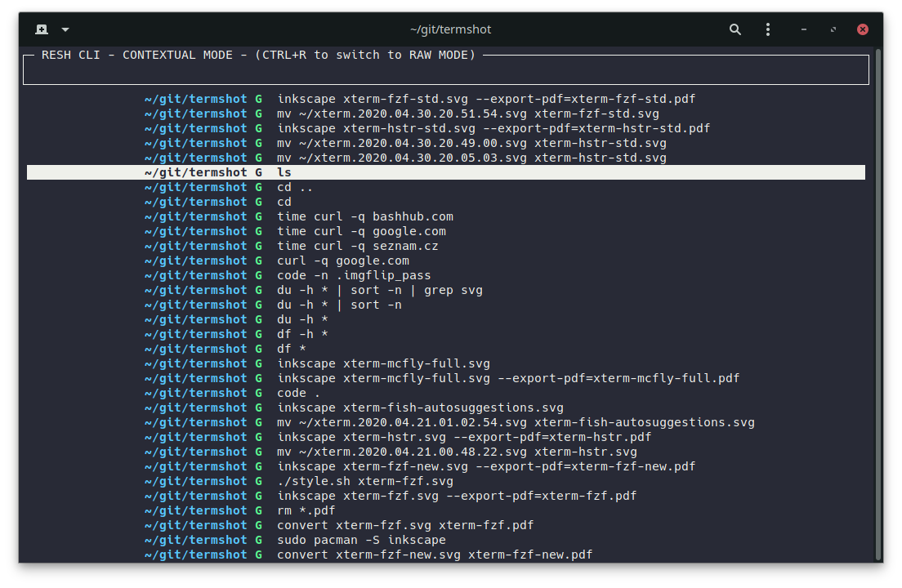Open the terminal search magnifier icon

(735, 29)
